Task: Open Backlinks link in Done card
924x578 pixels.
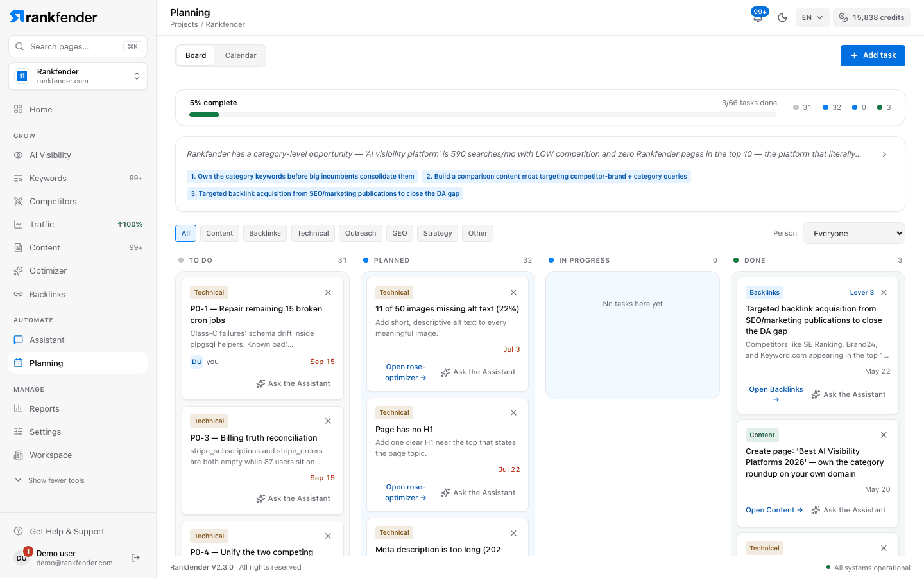Action: pos(776,394)
